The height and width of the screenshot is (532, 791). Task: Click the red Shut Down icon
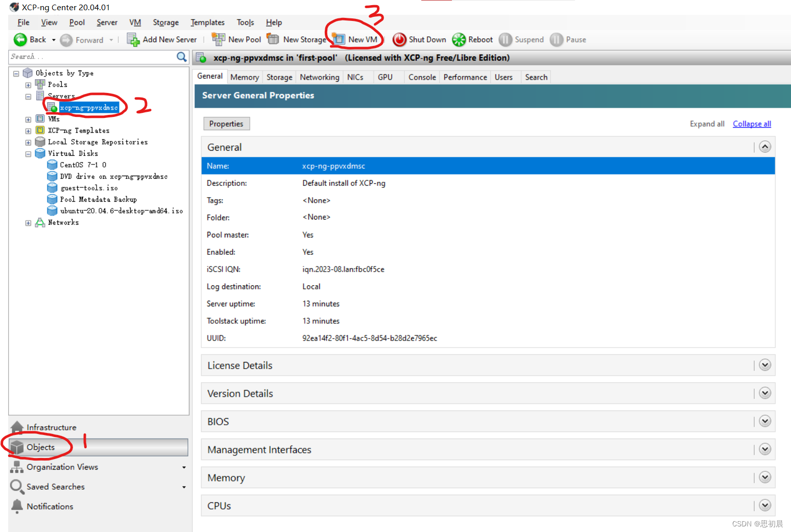point(399,39)
